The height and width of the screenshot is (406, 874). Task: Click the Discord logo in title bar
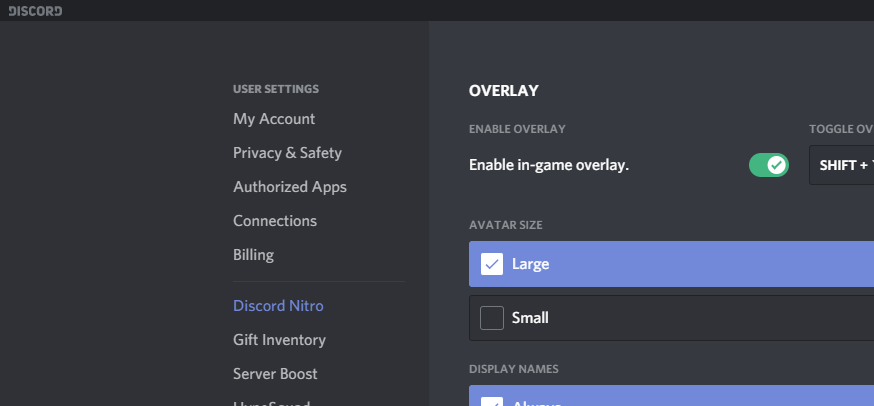(35, 11)
